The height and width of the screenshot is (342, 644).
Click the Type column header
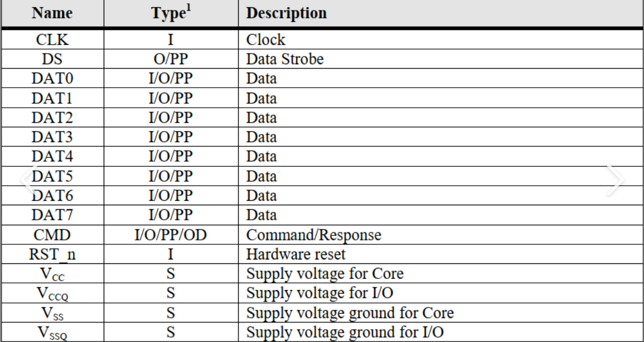coord(171,12)
